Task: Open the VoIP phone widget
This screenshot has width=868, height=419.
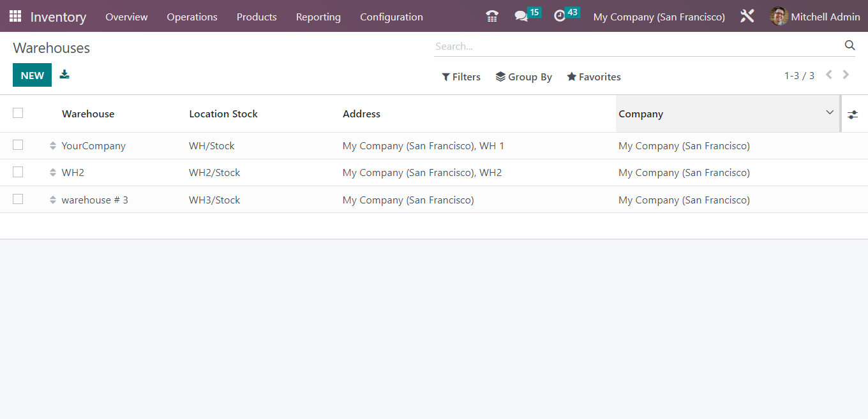Action: coord(491,16)
